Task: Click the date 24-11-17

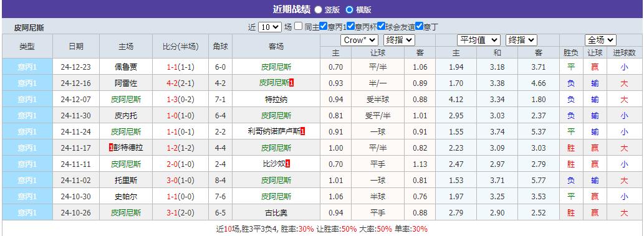Action: pos(76,148)
